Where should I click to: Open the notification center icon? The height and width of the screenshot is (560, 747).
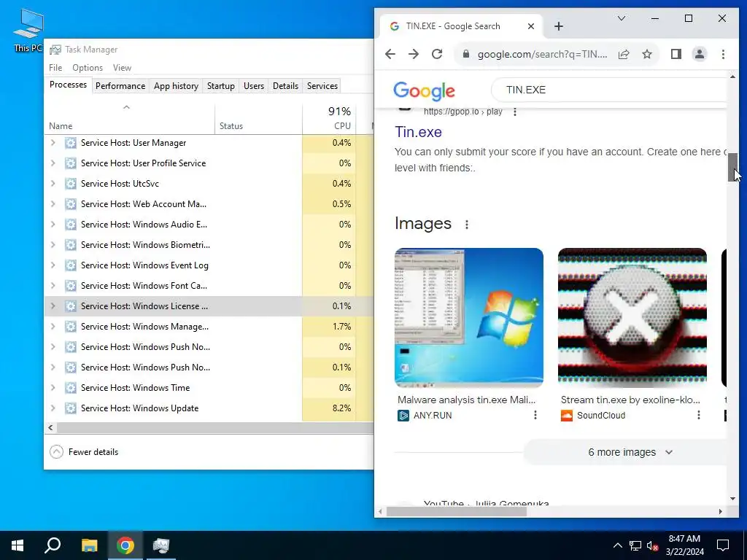[723, 545]
